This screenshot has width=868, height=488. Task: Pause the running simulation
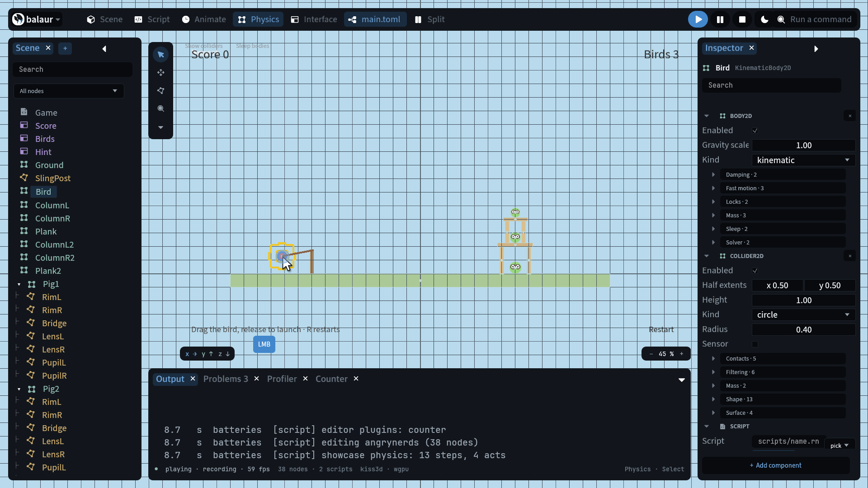coord(720,19)
